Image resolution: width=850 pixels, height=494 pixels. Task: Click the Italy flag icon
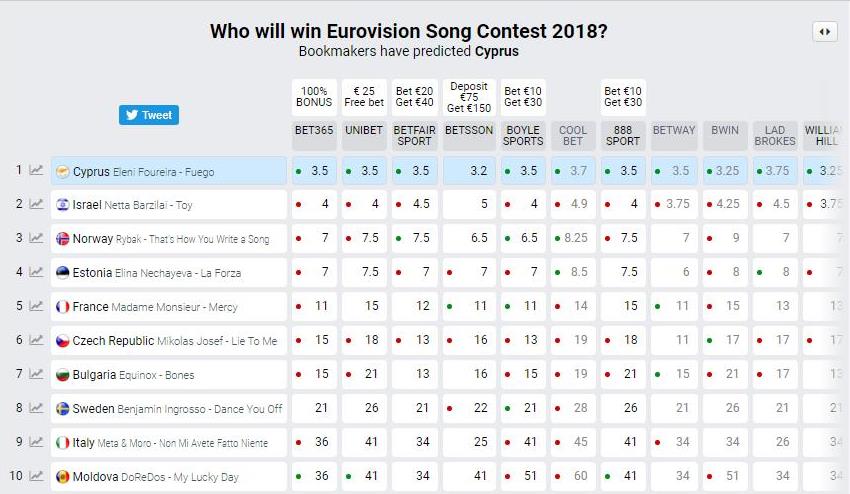tap(63, 442)
